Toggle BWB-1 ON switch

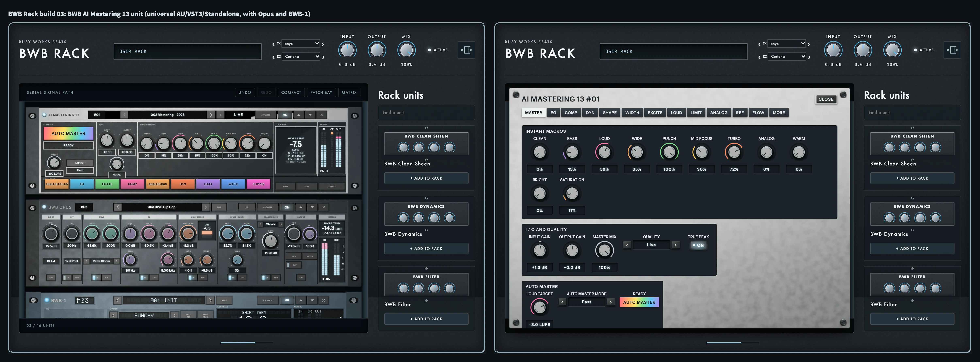(x=287, y=300)
